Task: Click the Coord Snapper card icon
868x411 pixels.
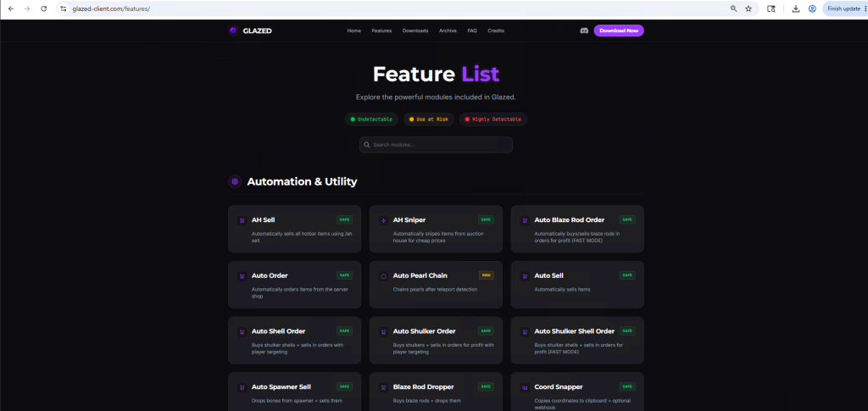Action: tap(524, 388)
